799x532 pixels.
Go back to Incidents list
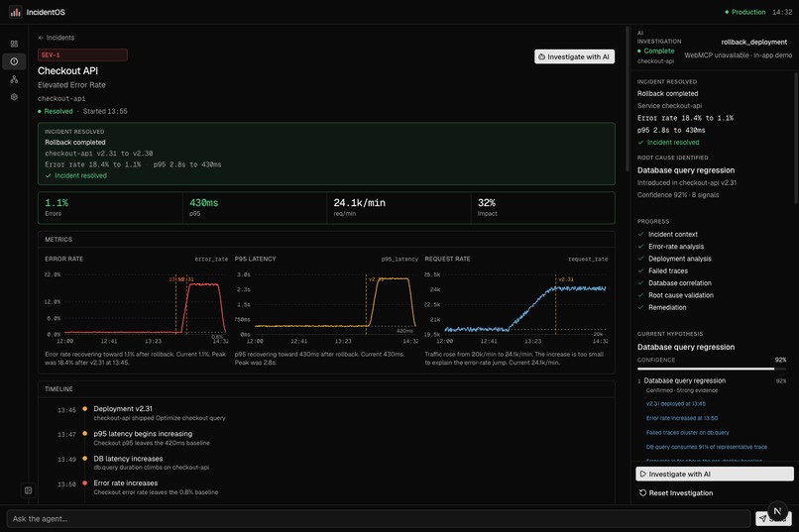coord(57,38)
